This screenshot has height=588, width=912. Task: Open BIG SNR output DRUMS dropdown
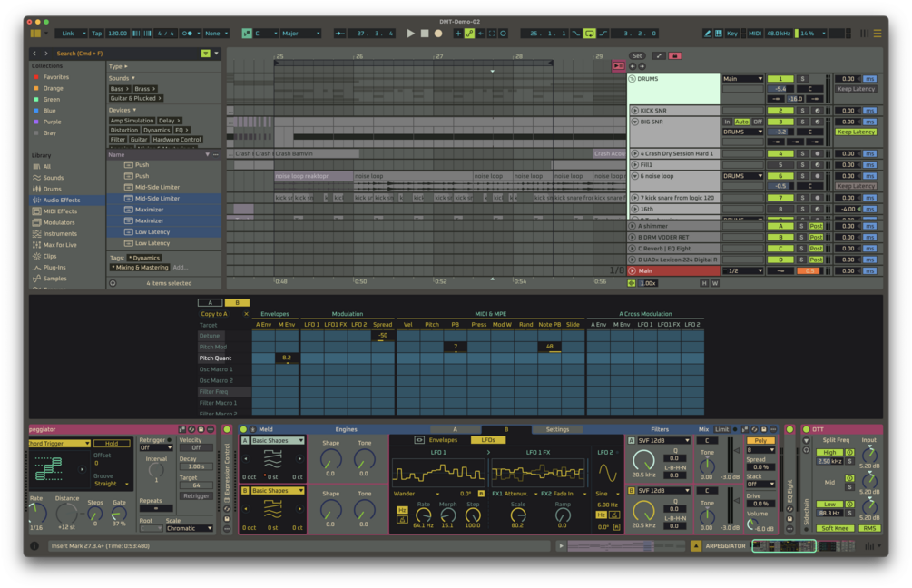[x=742, y=132]
